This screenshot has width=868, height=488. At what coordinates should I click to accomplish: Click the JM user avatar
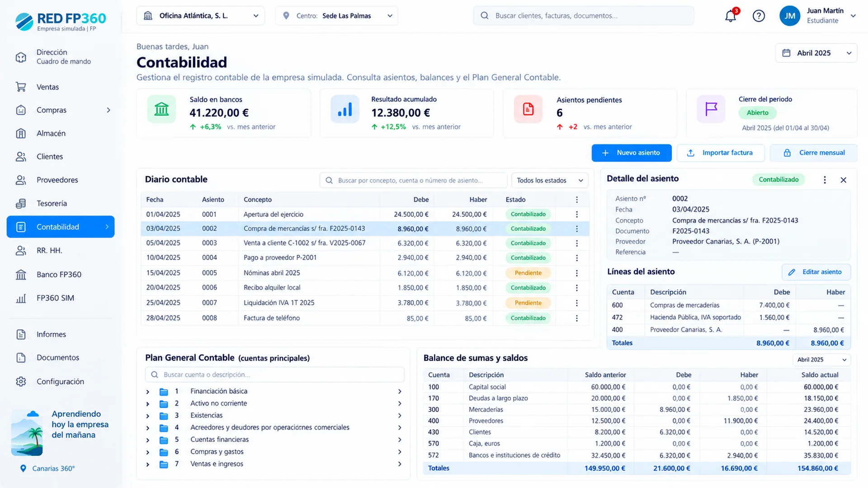click(789, 16)
